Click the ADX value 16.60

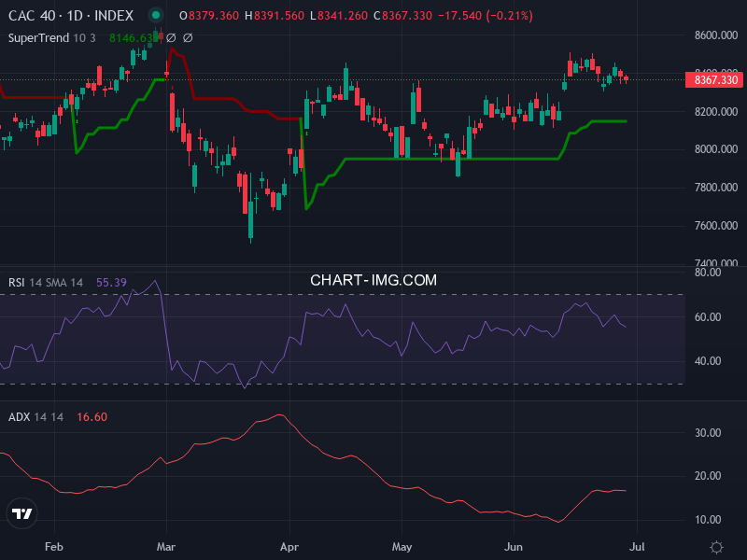92,417
